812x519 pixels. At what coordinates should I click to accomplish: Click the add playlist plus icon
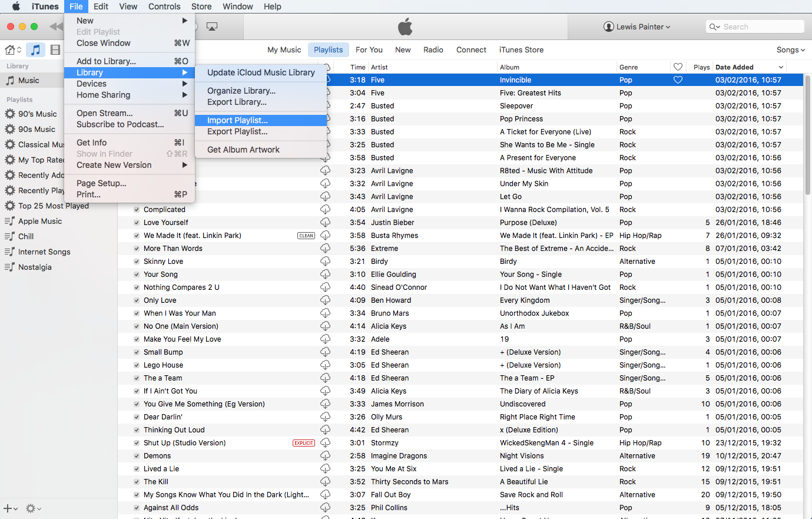[x=8, y=508]
